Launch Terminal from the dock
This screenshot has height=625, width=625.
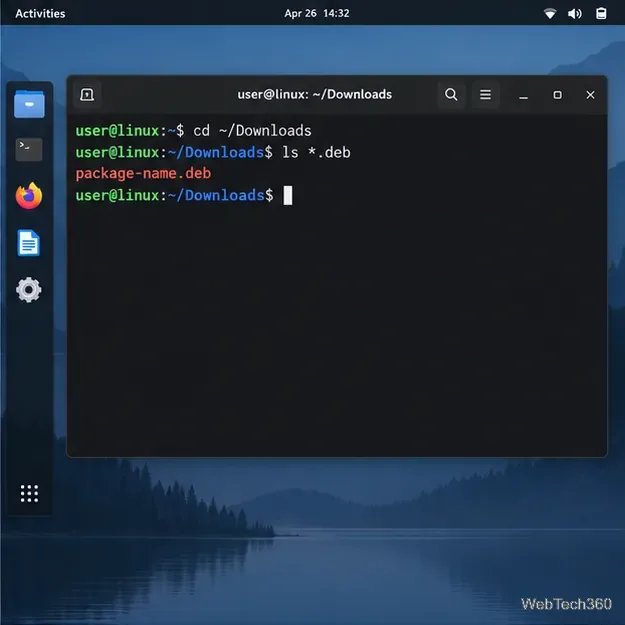coord(29,149)
